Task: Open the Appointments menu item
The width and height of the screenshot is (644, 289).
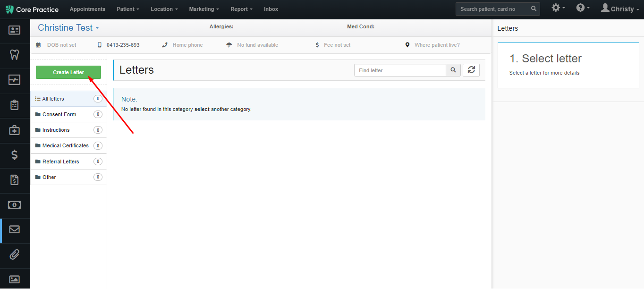Action: click(x=87, y=9)
